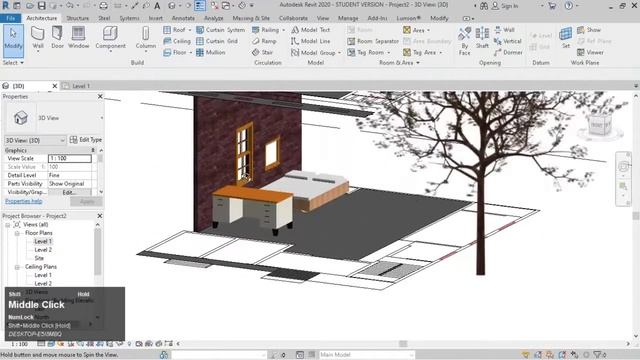Viewport: 640px width, 360px height.
Task: Choose Tag Room tool
Action: click(366, 53)
